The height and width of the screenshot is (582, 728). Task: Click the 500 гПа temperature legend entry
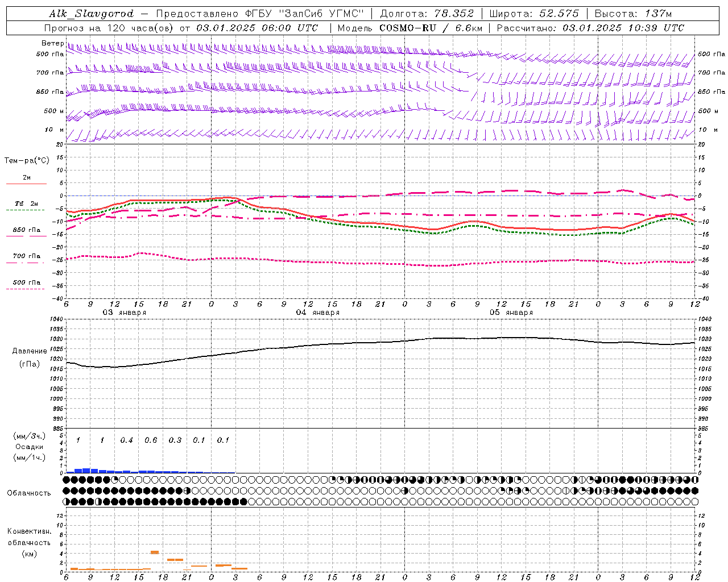(x=26, y=282)
